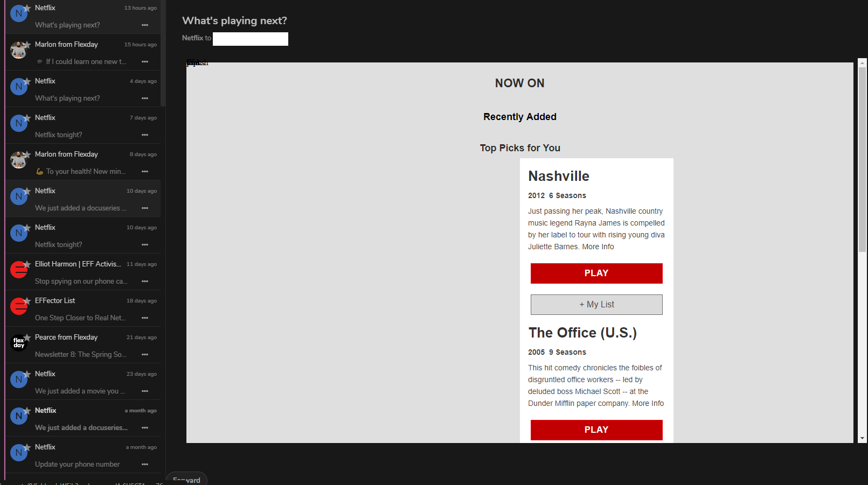Expand options menu for 'We just added a movie' email
868x485 pixels.
145,391
